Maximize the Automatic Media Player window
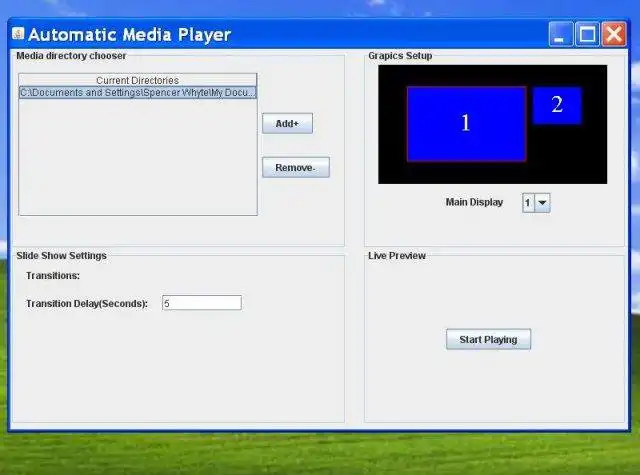Screen dimensions: 640x475 (x=587, y=34)
